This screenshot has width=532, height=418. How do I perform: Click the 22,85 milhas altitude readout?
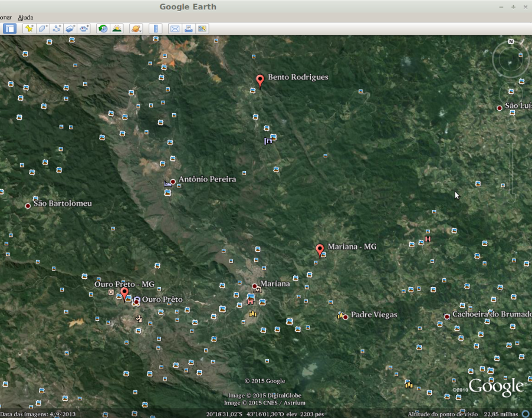(501, 414)
